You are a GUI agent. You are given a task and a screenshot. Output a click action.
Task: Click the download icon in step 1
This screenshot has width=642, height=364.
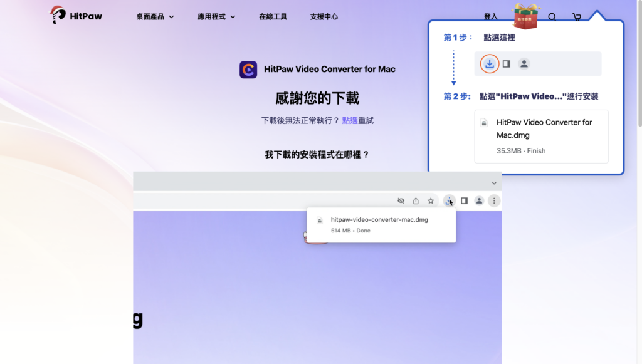489,64
